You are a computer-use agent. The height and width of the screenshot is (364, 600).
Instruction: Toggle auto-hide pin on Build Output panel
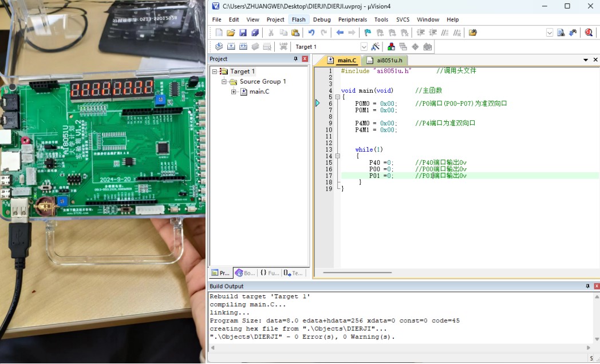click(x=588, y=286)
